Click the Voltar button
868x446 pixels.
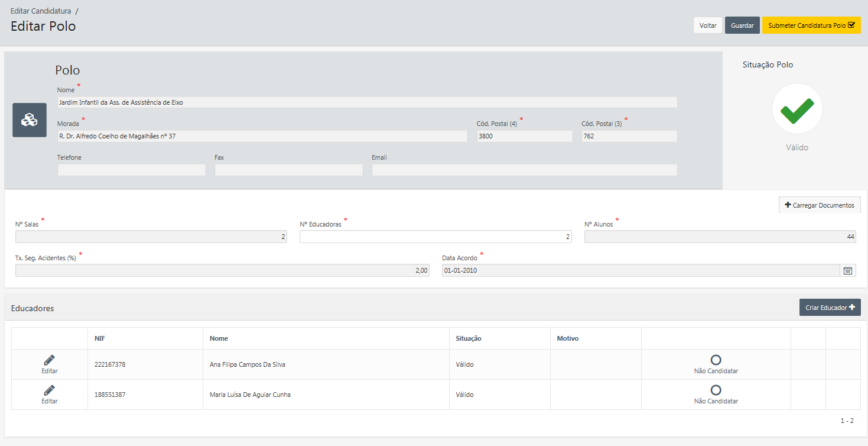pyautogui.click(x=708, y=25)
